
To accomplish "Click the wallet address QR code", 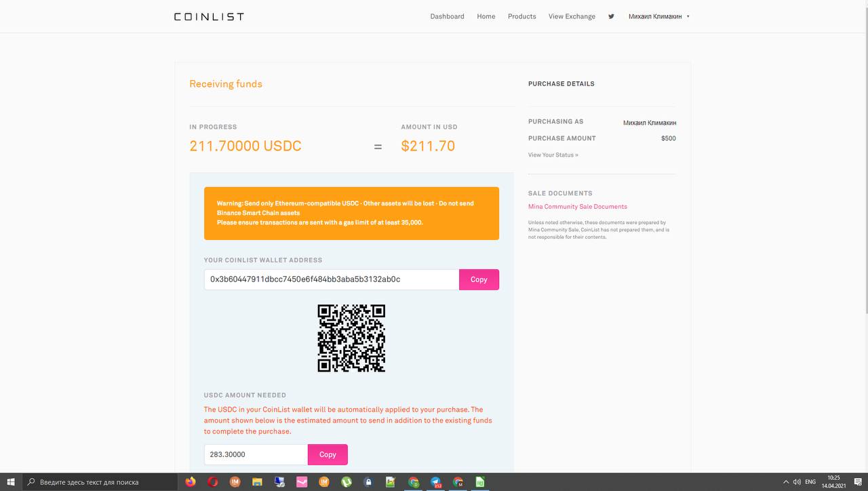I will pyautogui.click(x=351, y=338).
